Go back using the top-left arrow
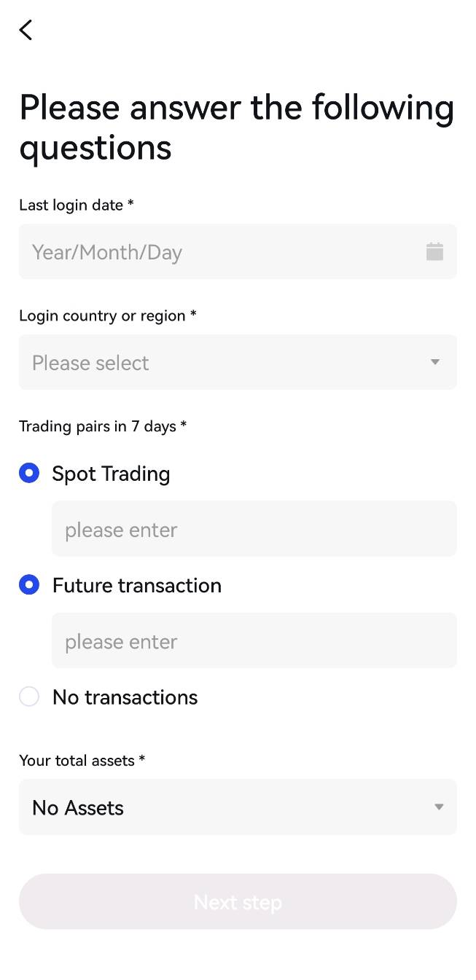 pos(26,30)
